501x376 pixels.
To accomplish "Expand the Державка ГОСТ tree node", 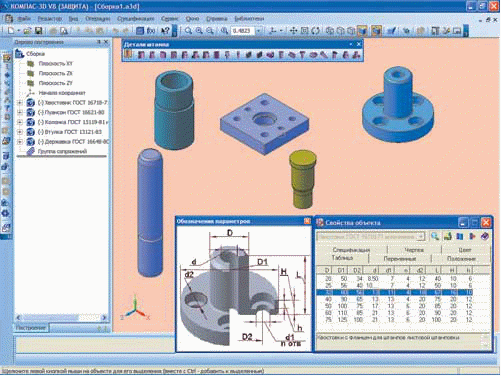I will point(20,142).
